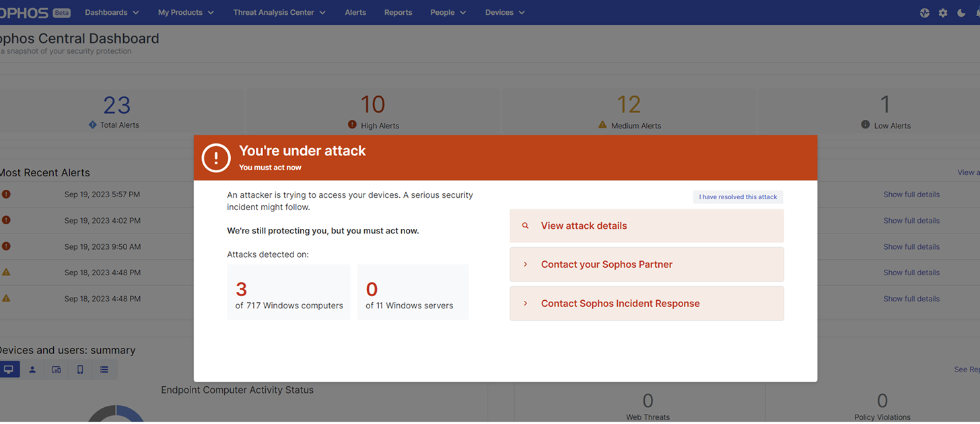This screenshot has height=424, width=980.
Task: Expand the My Products menu
Action: pos(186,13)
